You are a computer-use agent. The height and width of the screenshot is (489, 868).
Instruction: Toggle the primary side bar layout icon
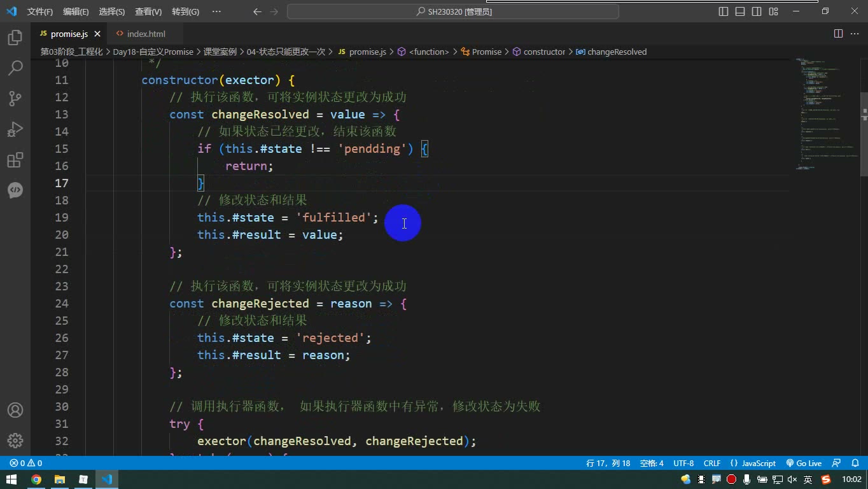click(x=724, y=11)
